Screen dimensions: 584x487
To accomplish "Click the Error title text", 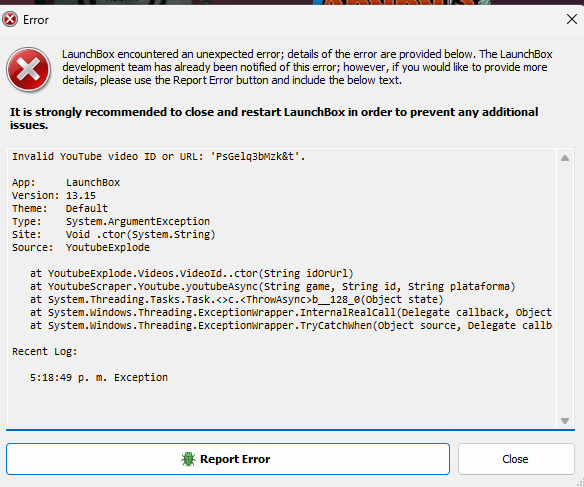I will click(x=36, y=20).
